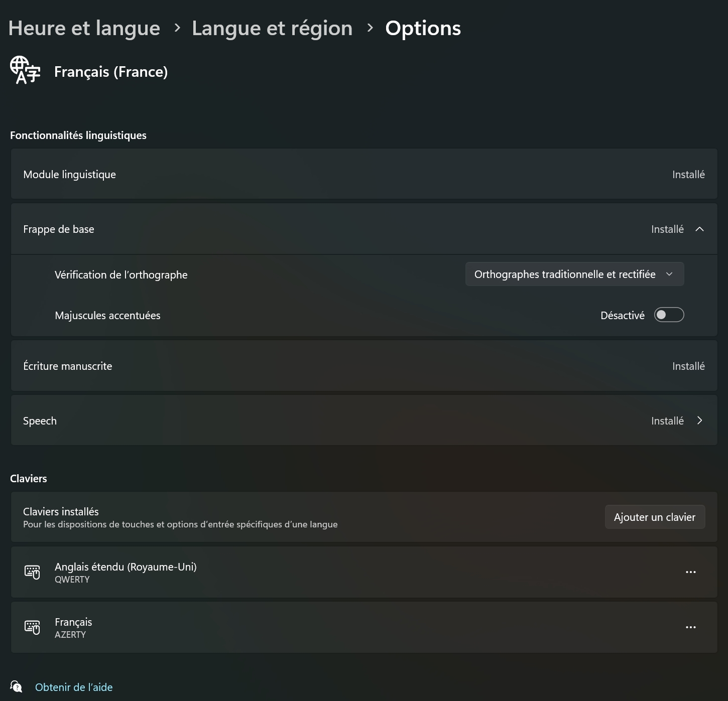The width and height of the screenshot is (728, 701).
Task: Toggle the Majuscules accentuées switch
Action: pos(669,315)
